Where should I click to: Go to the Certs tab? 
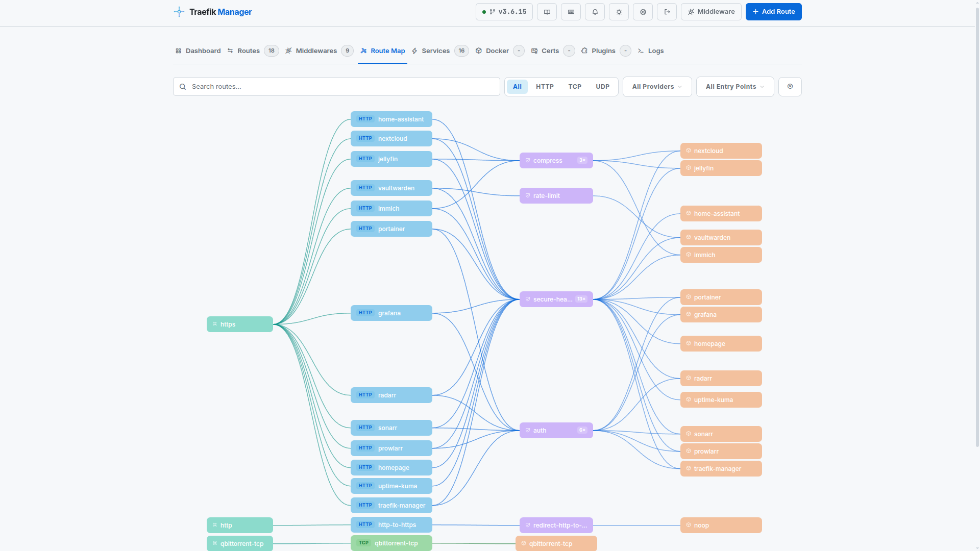(x=553, y=51)
